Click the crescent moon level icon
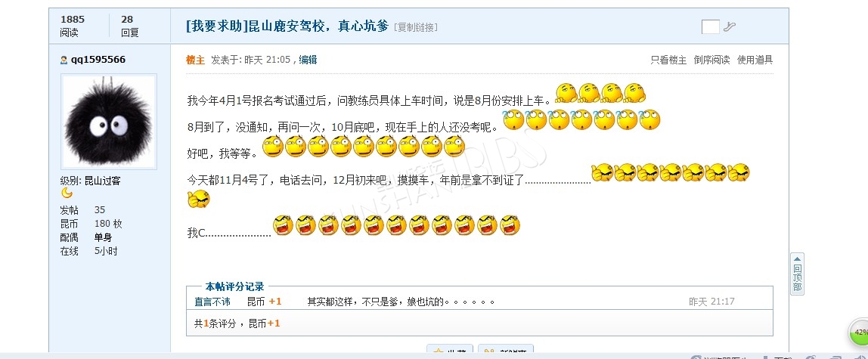This screenshot has width=868, height=359. coord(67,193)
